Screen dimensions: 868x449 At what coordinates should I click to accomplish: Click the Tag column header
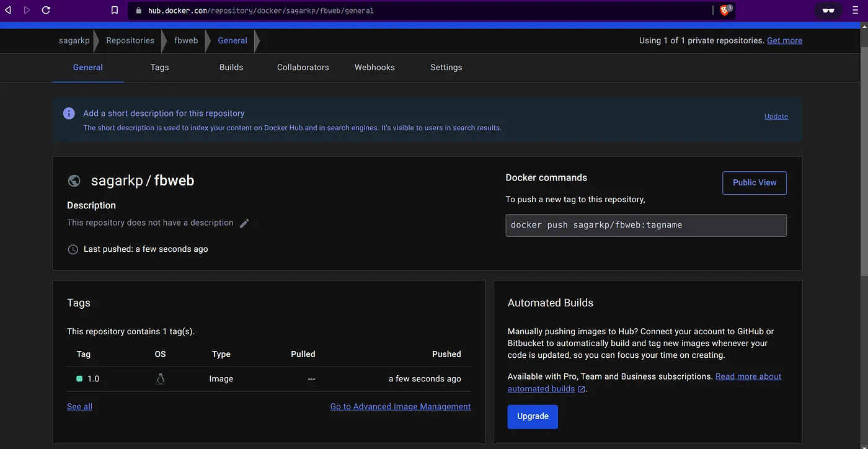tap(84, 354)
